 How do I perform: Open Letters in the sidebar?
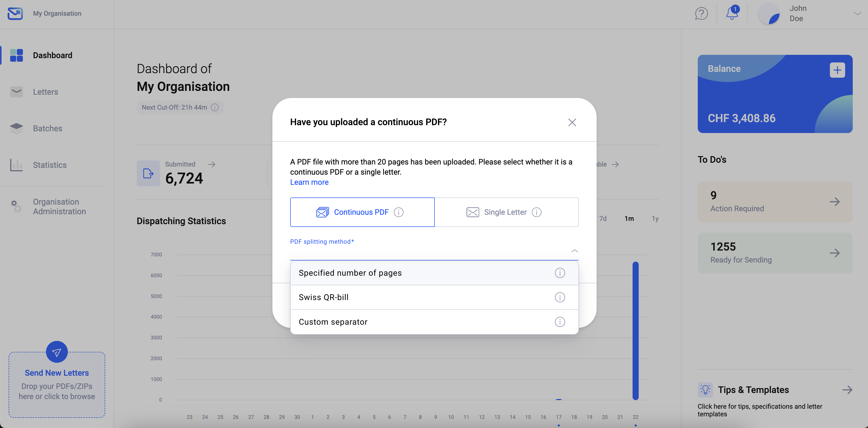[x=45, y=92]
